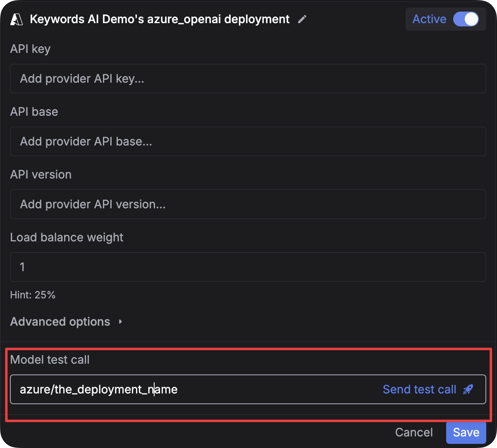The height and width of the screenshot is (448, 497).
Task: Click the Azure logo icon in header
Action: point(17,19)
